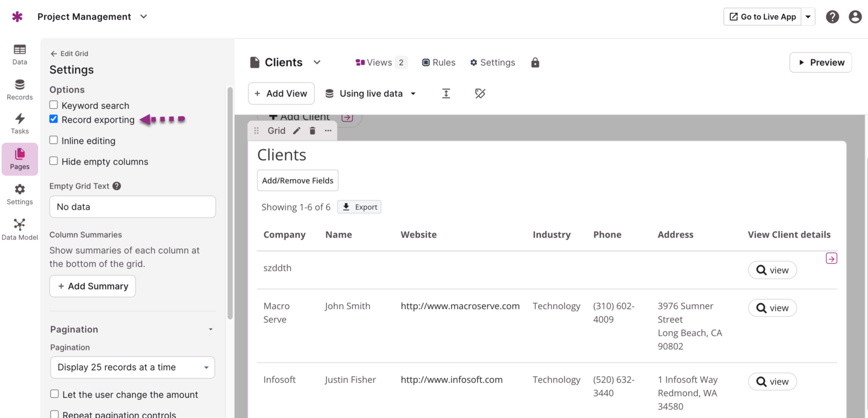Image resolution: width=868 pixels, height=418 pixels.
Task: Open the Tasks section in sidebar
Action: click(20, 123)
